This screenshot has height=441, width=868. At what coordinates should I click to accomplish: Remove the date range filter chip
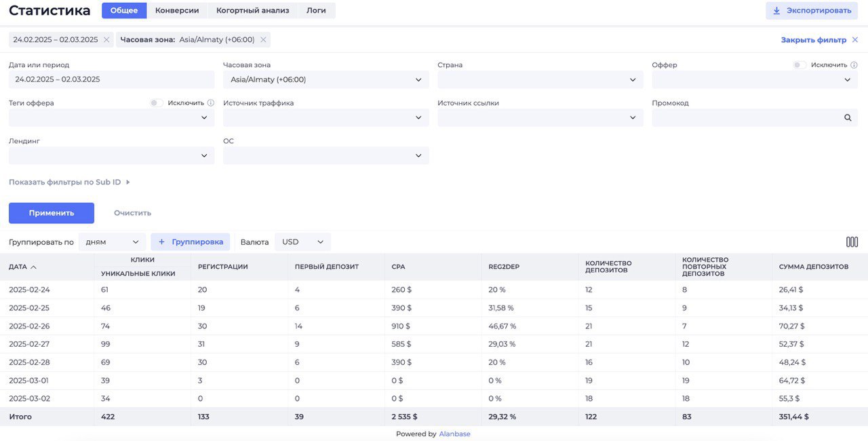pyautogui.click(x=106, y=40)
